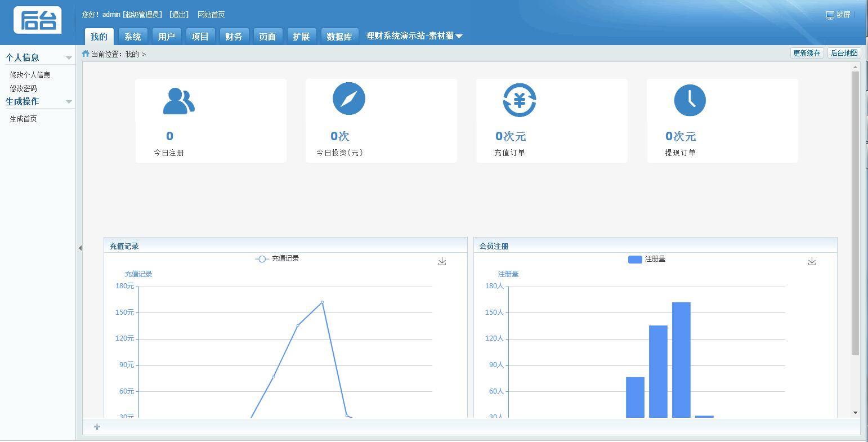This screenshot has height=442, width=868.
Task: Click the blue 注册量 legend color swatch
Action: click(x=634, y=259)
